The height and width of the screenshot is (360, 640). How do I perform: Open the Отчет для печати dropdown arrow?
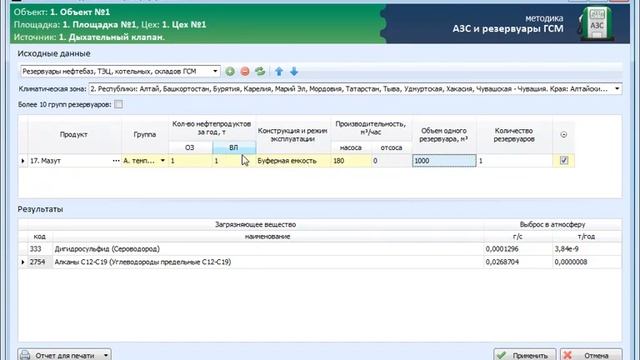106,355
